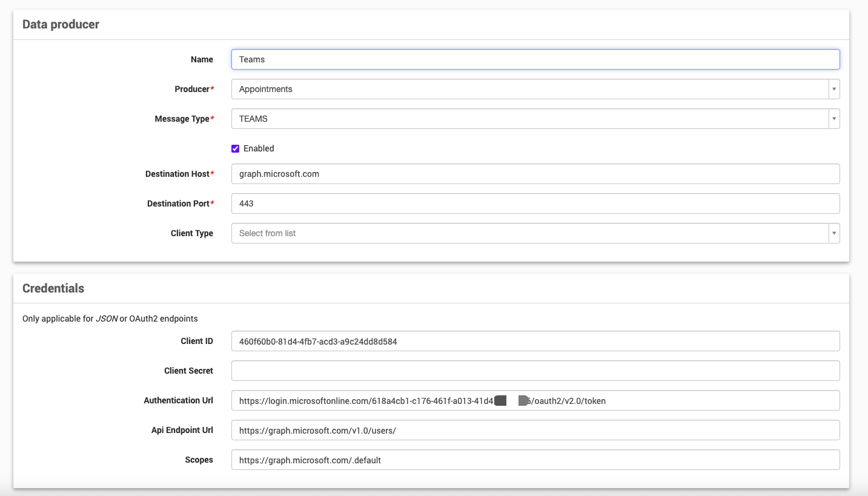Image resolution: width=868 pixels, height=496 pixels.
Task: Expand the Message Type dropdown
Action: (535, 119)
